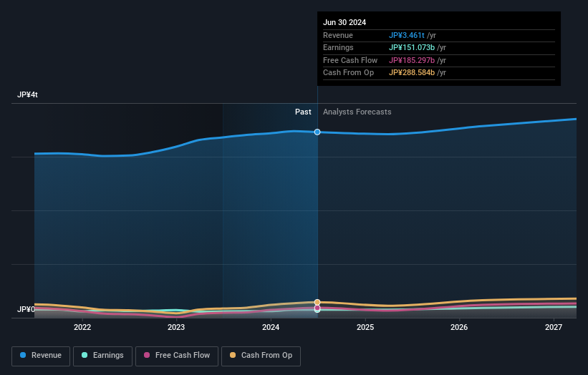This screenshot has width=588, height=375.
Task: Click the JP¥185.297b free cash flow value
Action: (412, 60)
